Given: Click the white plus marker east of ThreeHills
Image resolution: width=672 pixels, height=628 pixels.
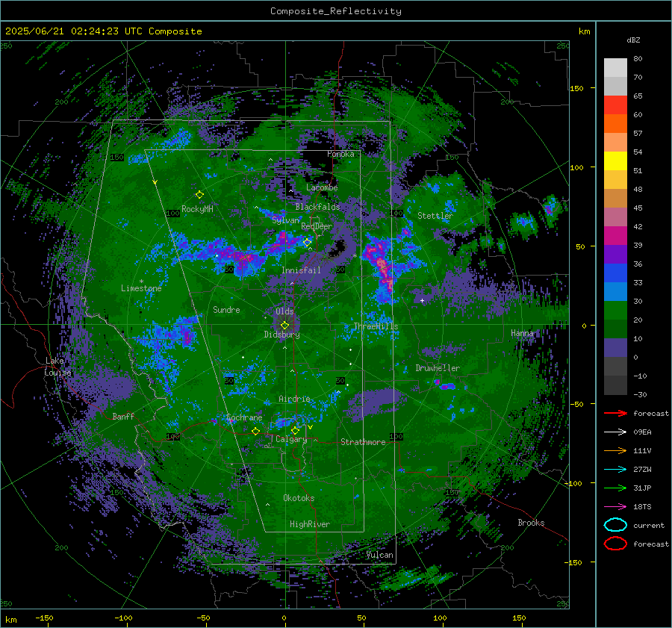Looking at the screenshot, I should (x=422, y=300).
